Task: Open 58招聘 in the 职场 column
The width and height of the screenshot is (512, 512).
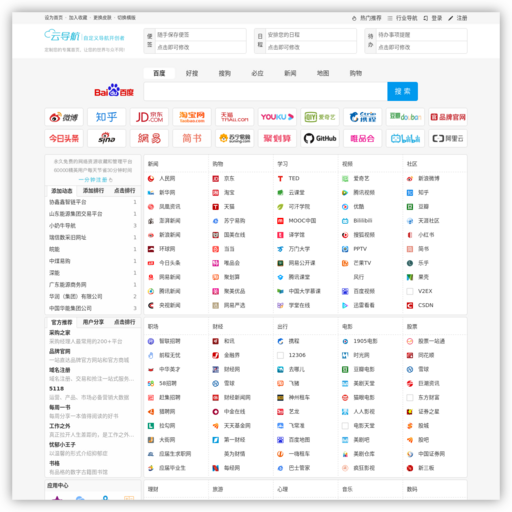Action: tap(168, 384)
